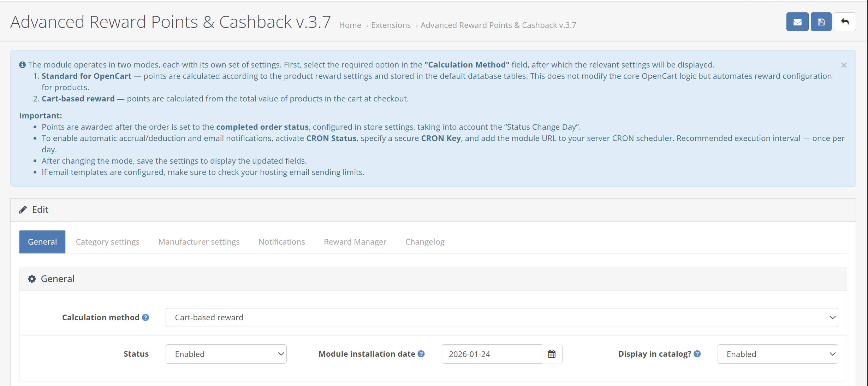The image size is (868, 386).
Task: Click "completed order status" bold text
Action: [x=262, y=127]
